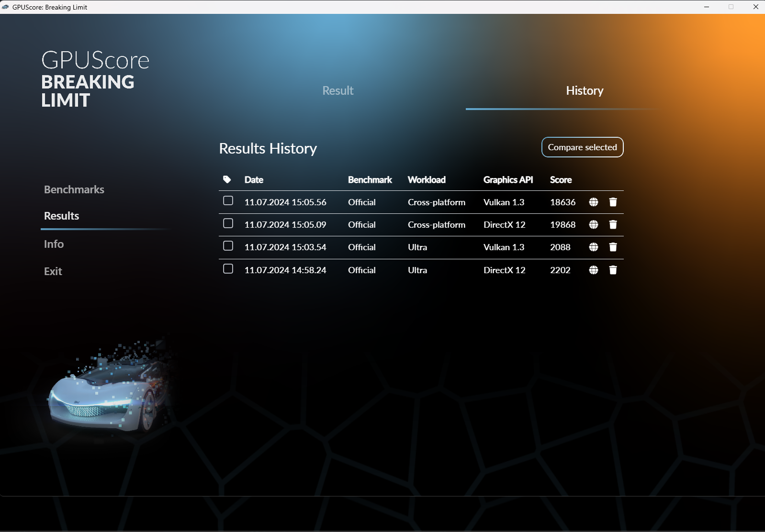The image size is (765, 532).
Task: Click the Workload column header
Action: pyautogui.click(x=427, y=179)
